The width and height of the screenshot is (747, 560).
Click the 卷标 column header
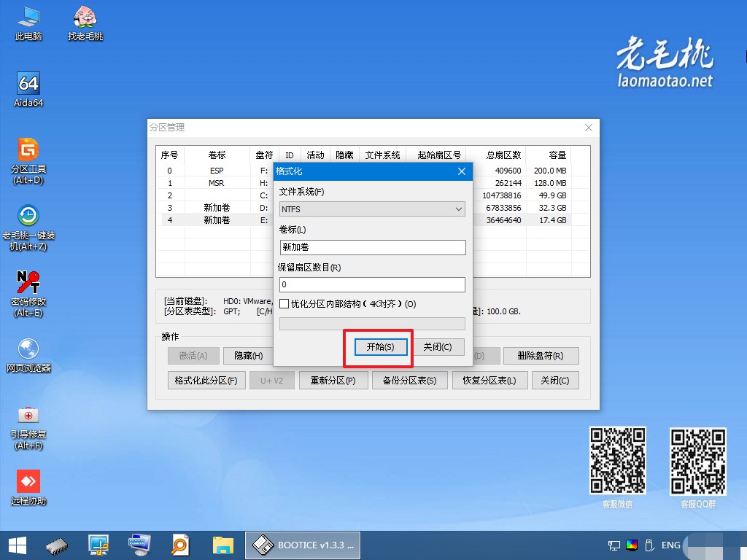pos(217,155)
